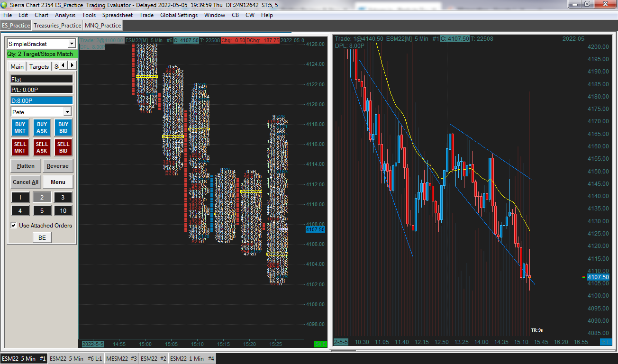Screen dimensions: 618x364
Task: Open the Chart menu
Action: click(x=42, y=15)
